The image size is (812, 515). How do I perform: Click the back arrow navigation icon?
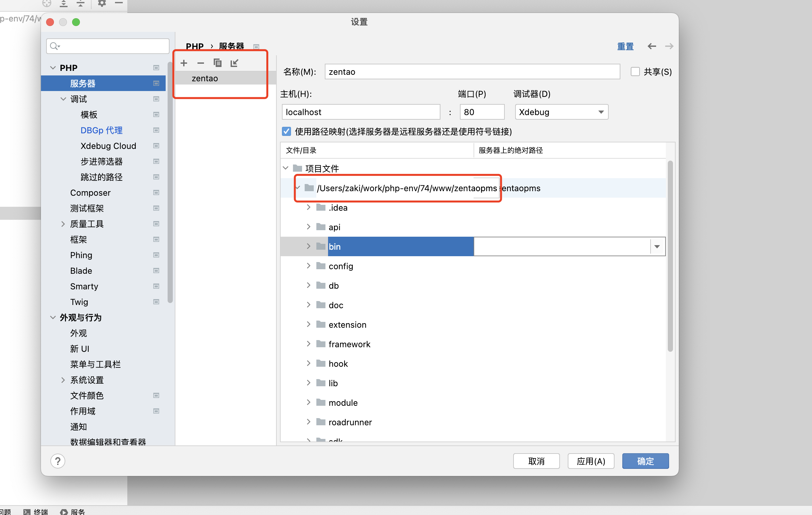pyautogui.click(x=652, y=46)
